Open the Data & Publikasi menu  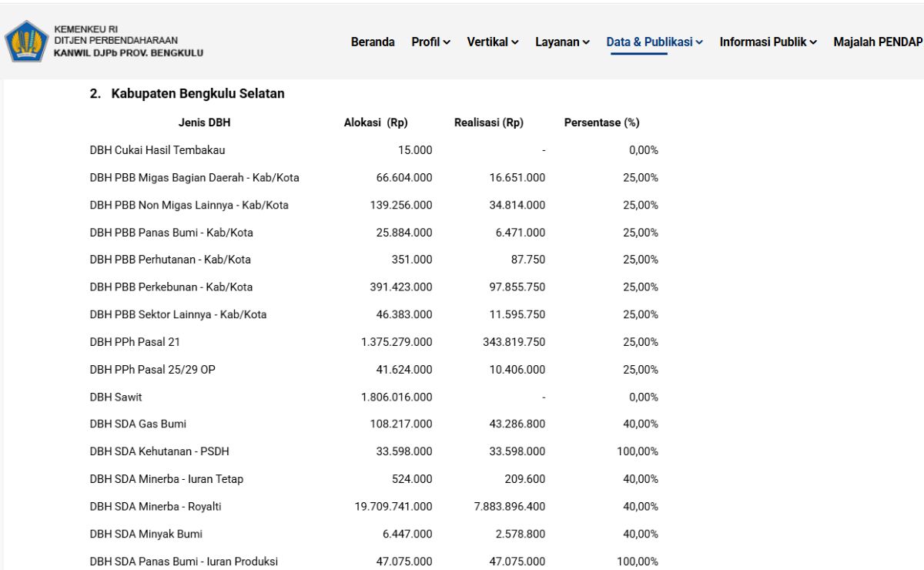tap(654, 42)
